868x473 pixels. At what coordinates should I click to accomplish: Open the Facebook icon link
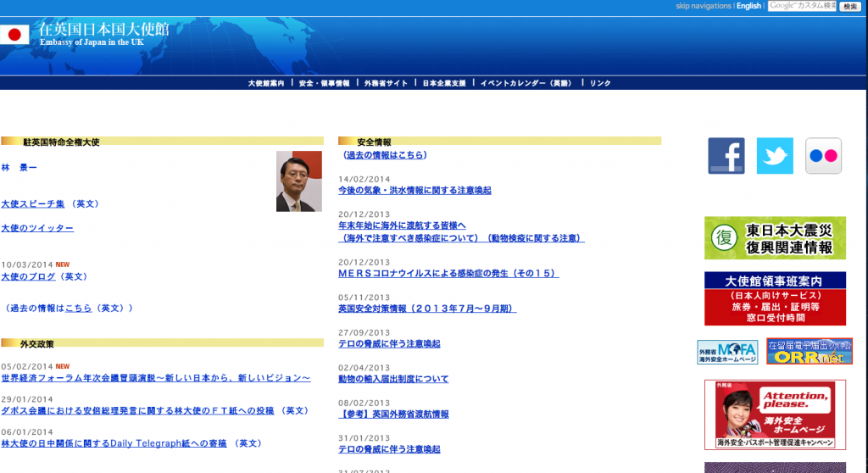[726, 156]
